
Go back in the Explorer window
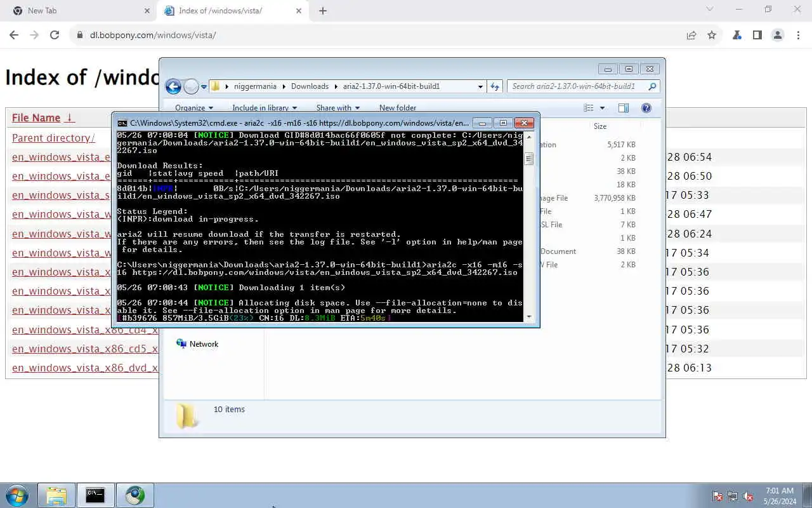173,86
